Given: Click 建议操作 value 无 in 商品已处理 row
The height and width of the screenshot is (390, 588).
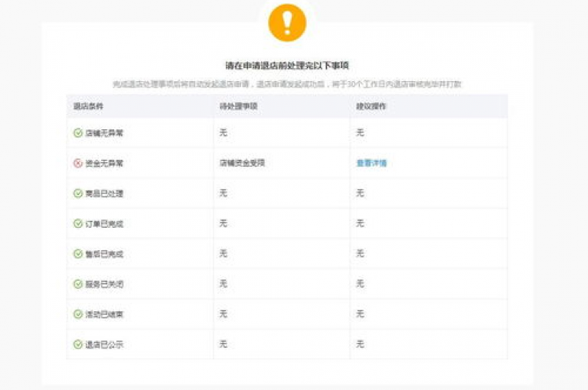Looking at the screenshot, I should pyautogui.click(x=360, y=193).
